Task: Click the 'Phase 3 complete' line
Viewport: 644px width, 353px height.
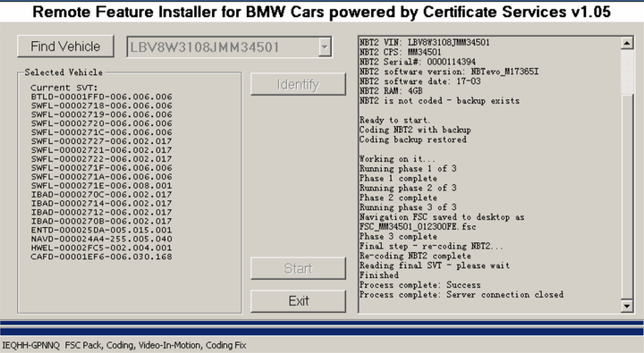Action: pyautogui.click(x=398, y=237)
